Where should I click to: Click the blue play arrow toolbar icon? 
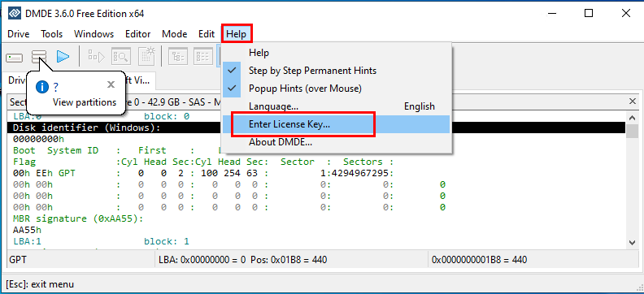tap(63, 57)
